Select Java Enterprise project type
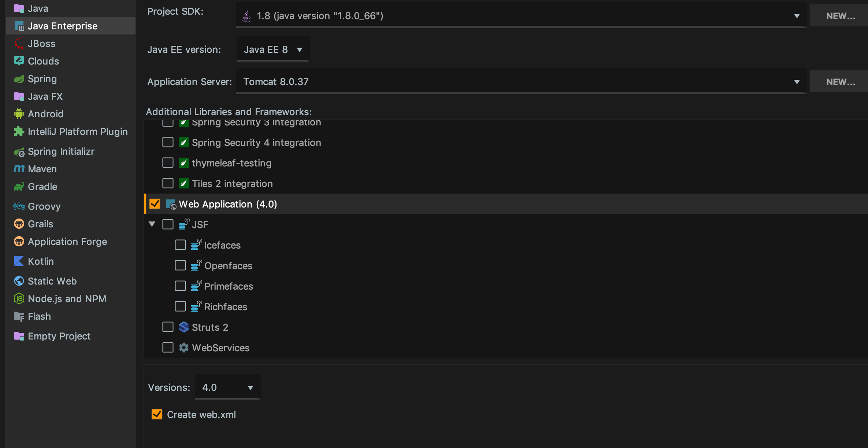This screenshot has width=868, height=448. [71, 26]
